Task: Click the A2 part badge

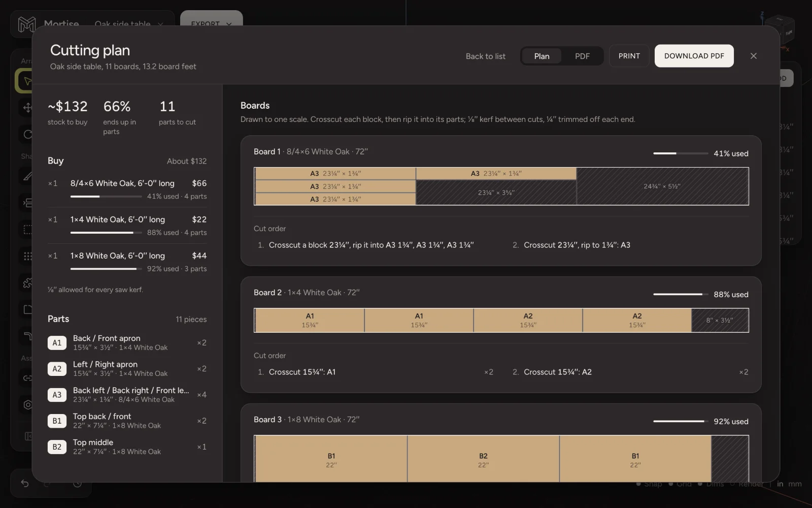Action: tap(57, 369)
